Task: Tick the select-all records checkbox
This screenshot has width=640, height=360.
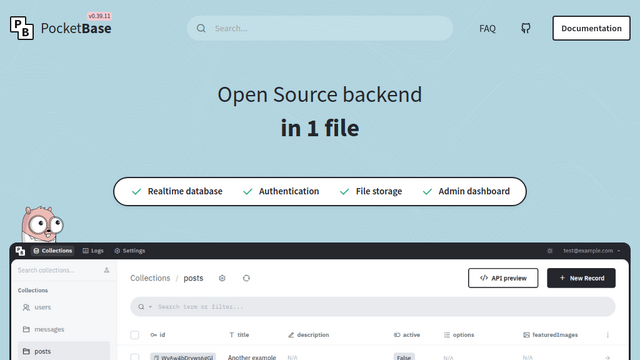Action: pyautogui.click(x=135, y=335)
